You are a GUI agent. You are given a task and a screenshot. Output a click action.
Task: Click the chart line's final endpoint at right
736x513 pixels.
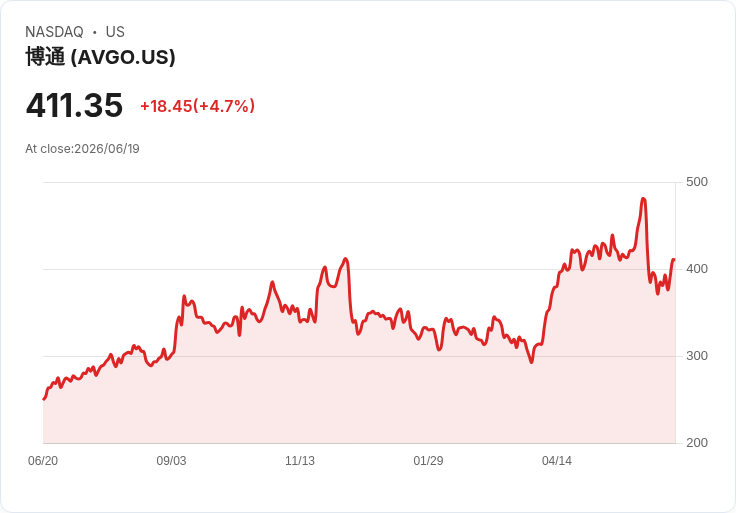[x=674, y=260]
